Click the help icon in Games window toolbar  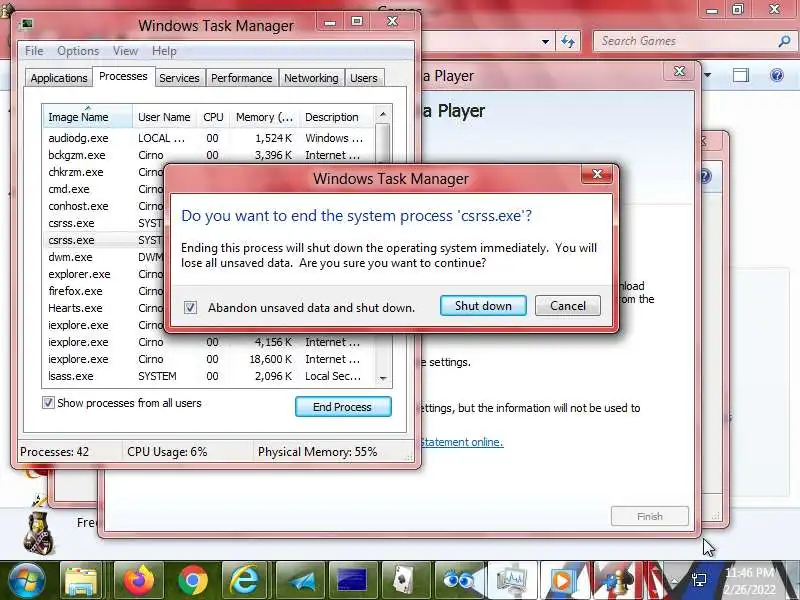(x=777, y=76)
